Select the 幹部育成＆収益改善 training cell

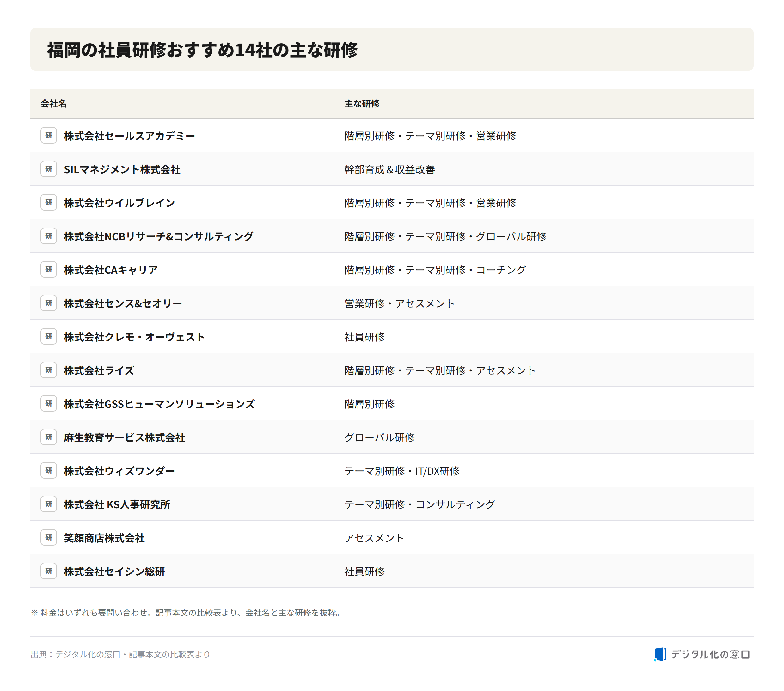390,169
